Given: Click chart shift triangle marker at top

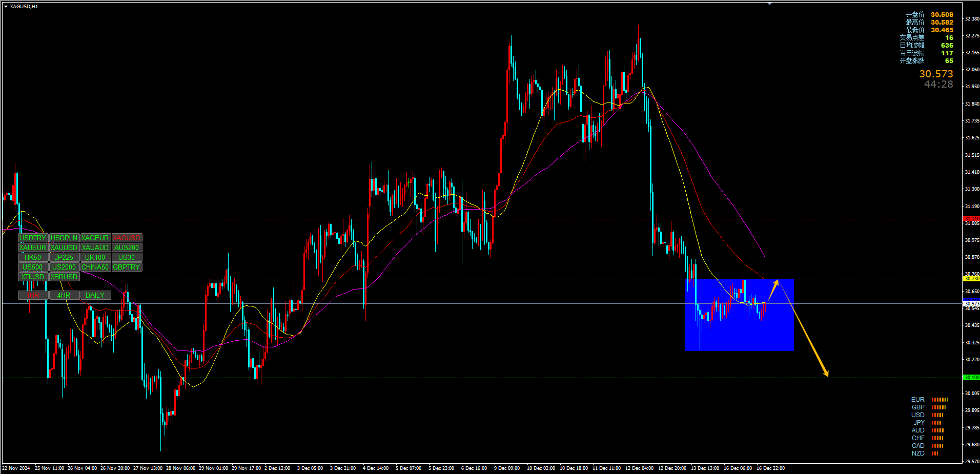Looking at the screenshot, I should (769, 4).
